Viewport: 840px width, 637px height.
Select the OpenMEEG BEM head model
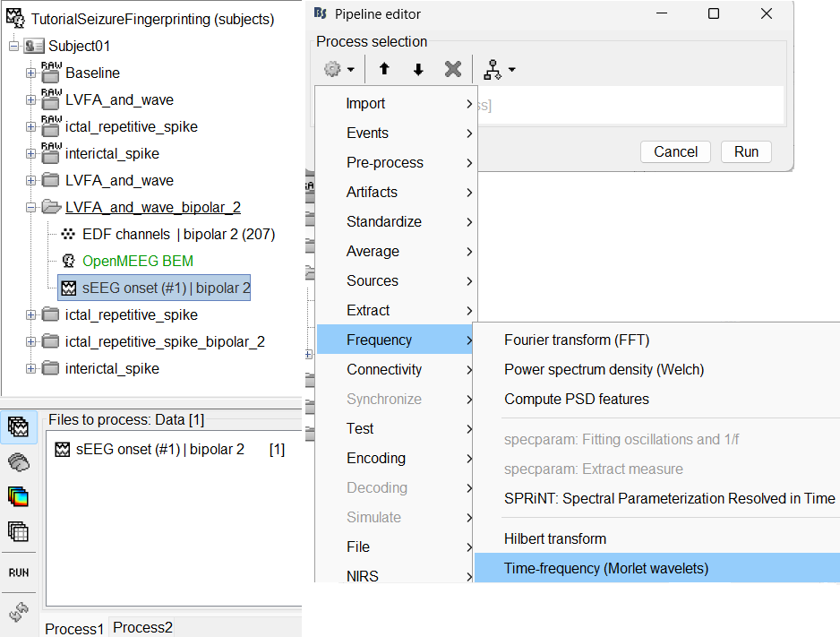click(x=137, y=262)
